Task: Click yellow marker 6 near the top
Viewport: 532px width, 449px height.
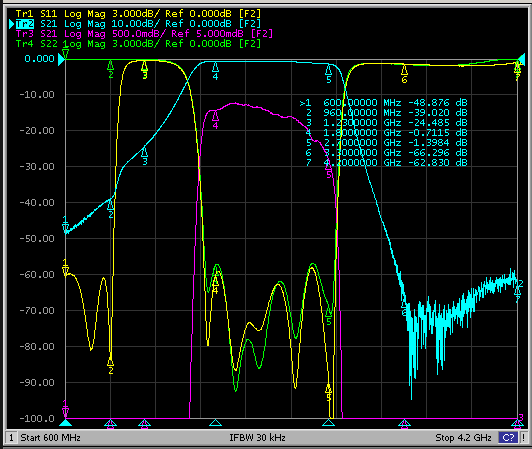Action: 404,74
